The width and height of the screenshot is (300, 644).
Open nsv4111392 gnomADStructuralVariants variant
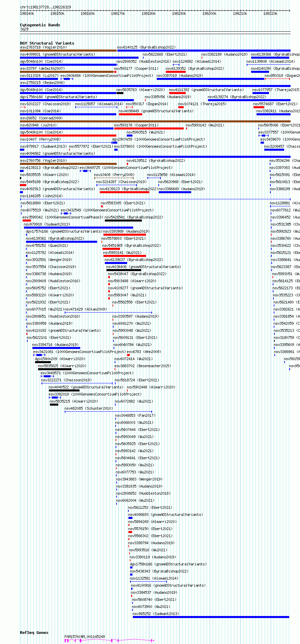point(206,90)
